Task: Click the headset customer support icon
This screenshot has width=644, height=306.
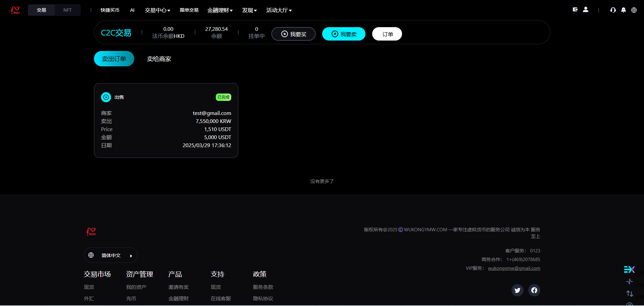Action: click(x=613, y=10)
